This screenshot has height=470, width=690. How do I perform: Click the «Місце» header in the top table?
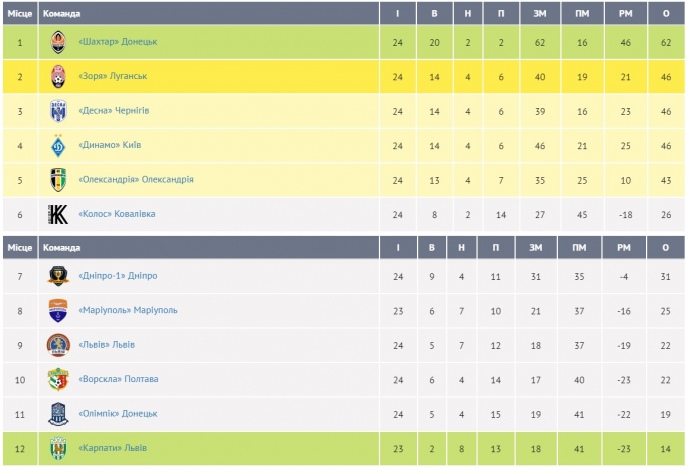19,14
